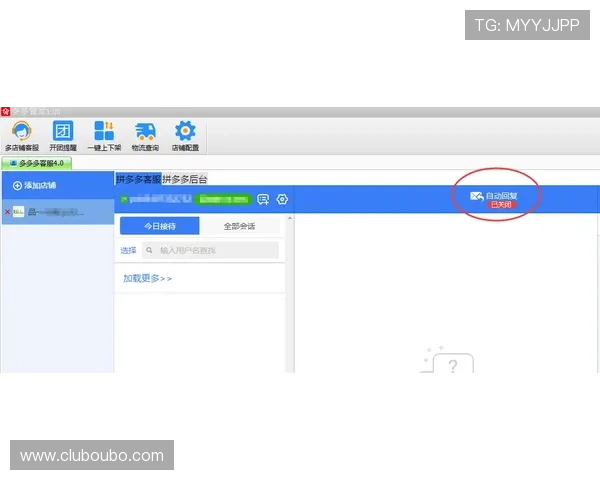Click the green online status badge
Viewport: 600px width, 480px height.
coord(223,199)
